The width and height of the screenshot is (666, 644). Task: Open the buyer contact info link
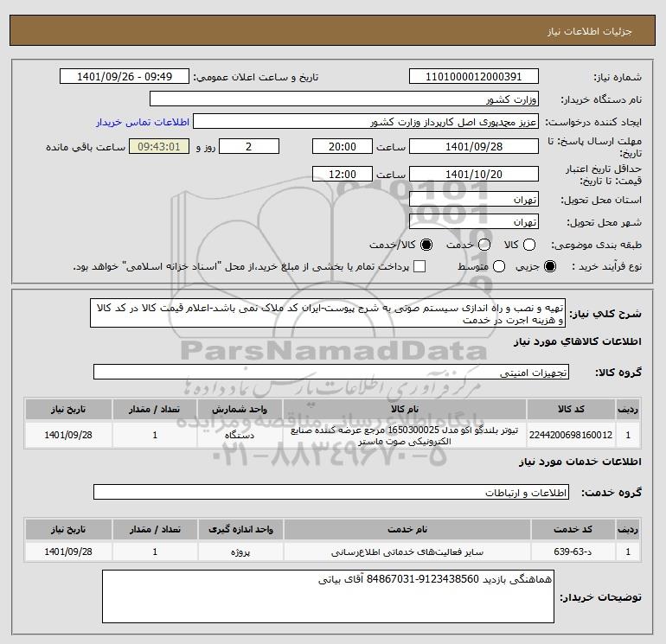[x=143, y=122]
